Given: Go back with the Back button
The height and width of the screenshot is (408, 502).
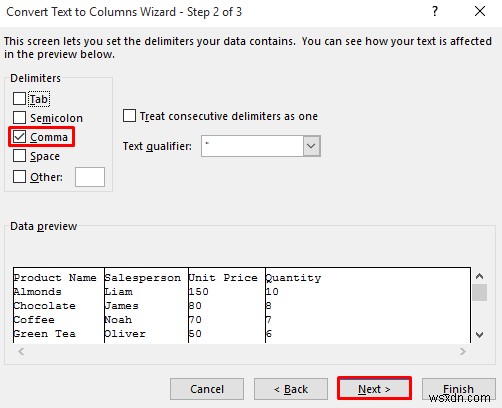Looking at the screenshot, I should click(291, 389).
